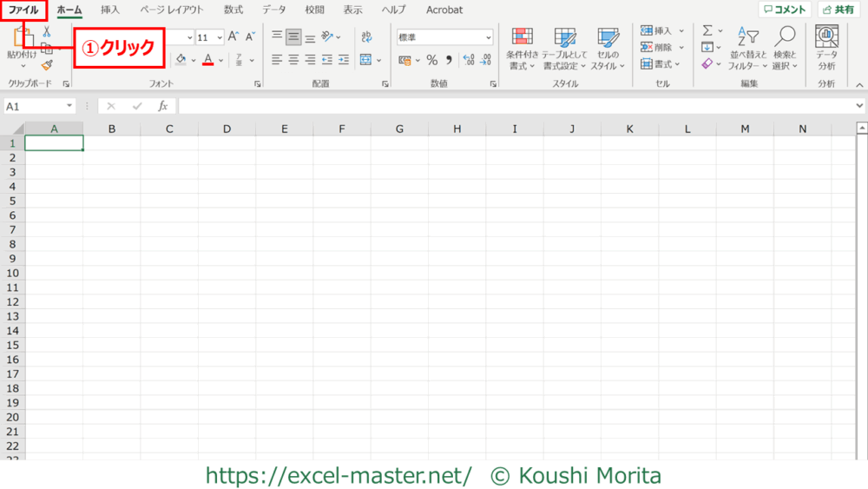Click the Cut scissors icon
Viewport: 868px width, 489px height.
47,31
